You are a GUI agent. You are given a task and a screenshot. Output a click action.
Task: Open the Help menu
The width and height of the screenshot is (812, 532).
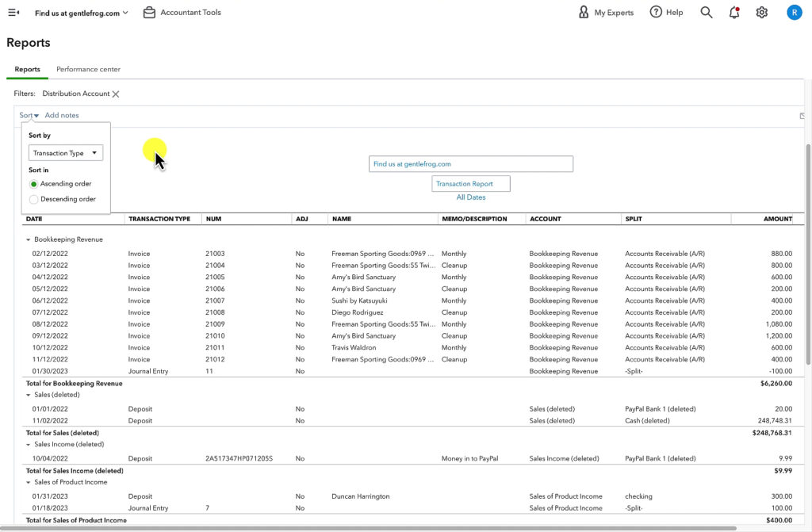[666, 12]
